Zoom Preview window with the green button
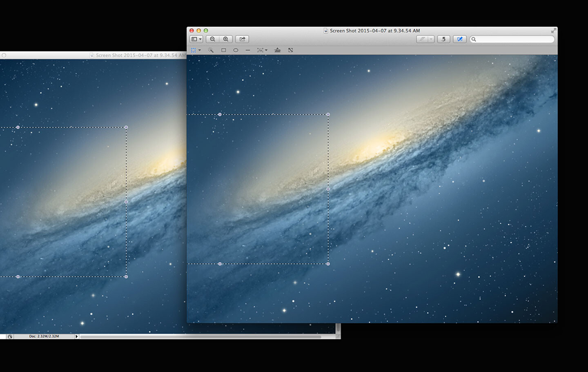Screen dimensions: 588x372 (206, 31)
